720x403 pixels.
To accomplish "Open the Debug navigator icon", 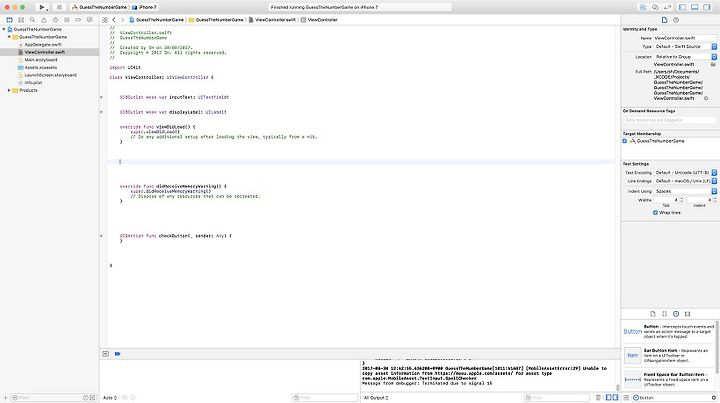I will [67, 20].
